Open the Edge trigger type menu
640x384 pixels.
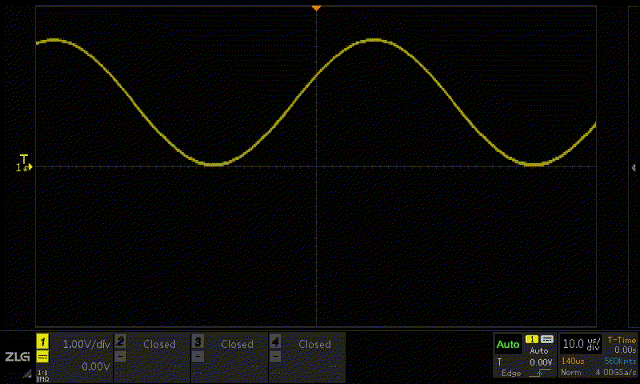point(511,373)
